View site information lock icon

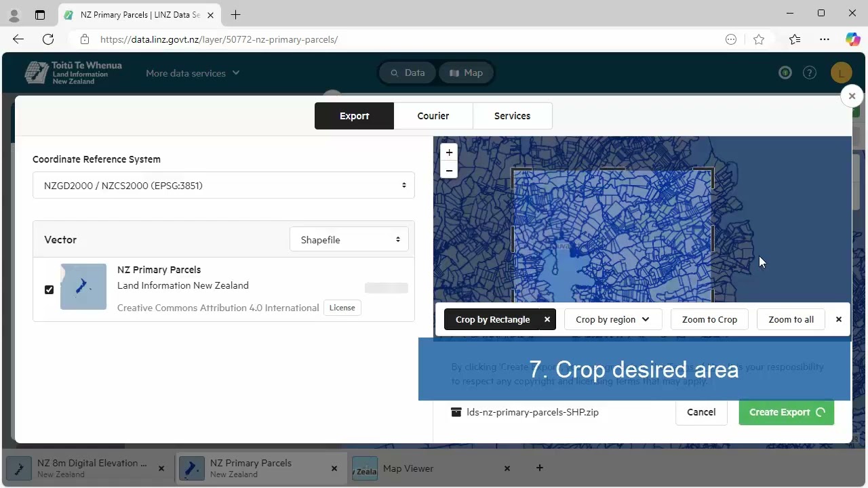(x=84, y=39)
